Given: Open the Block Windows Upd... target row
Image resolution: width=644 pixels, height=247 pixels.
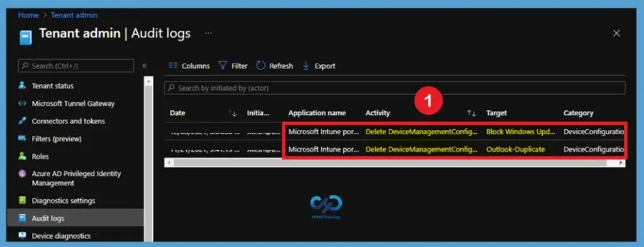Looking at the screenshot, I should [521, 132].
